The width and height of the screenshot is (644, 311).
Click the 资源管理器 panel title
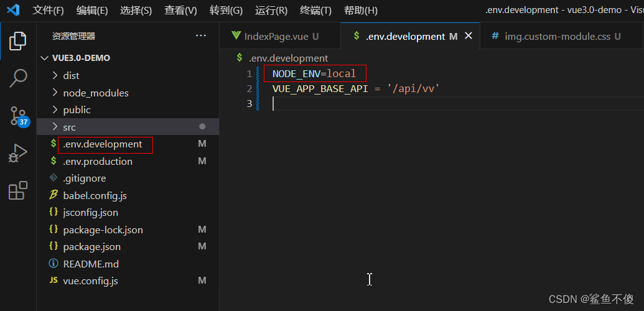(x=73, y=36)
